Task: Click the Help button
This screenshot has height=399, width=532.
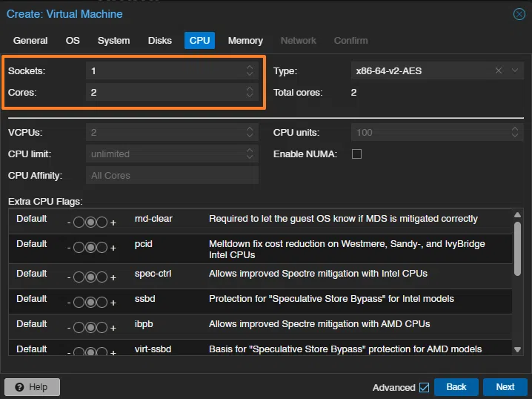Action: [32, 387]
